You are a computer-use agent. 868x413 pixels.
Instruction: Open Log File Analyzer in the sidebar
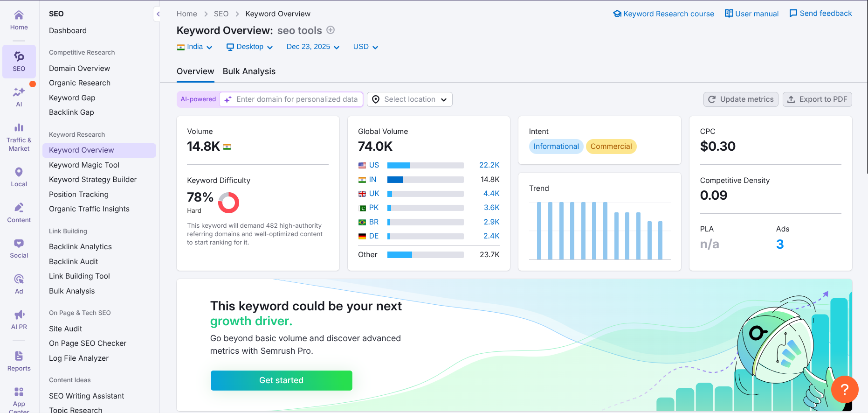[79, 358]
